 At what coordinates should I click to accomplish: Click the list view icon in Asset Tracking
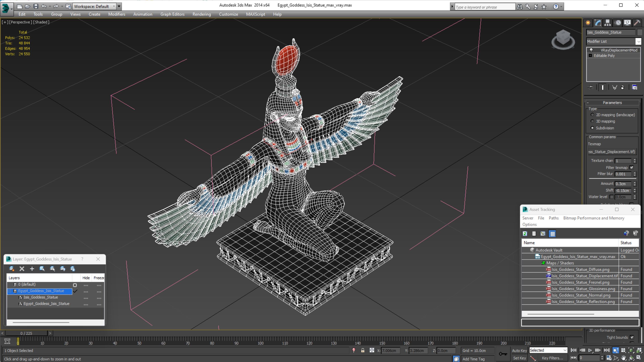pos(534,233)
